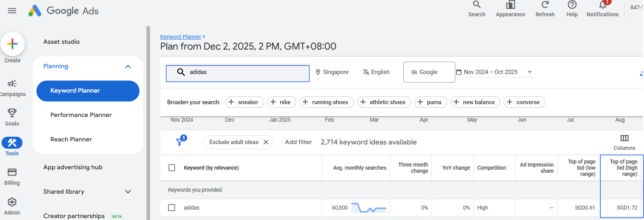
Task: Open the Columns selector
Action: pyautogui.click(x=624, y=142)
